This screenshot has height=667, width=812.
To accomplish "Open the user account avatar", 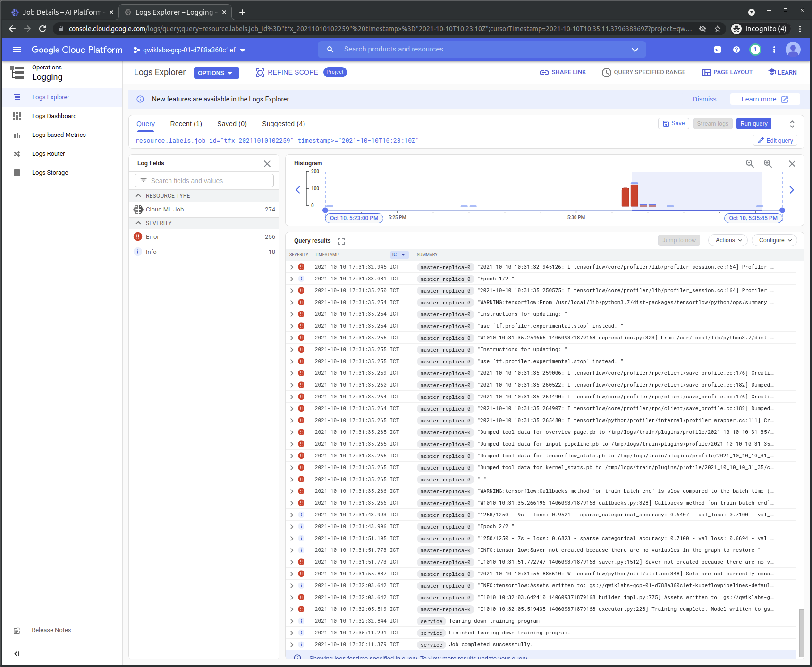I will pos(793,49).
